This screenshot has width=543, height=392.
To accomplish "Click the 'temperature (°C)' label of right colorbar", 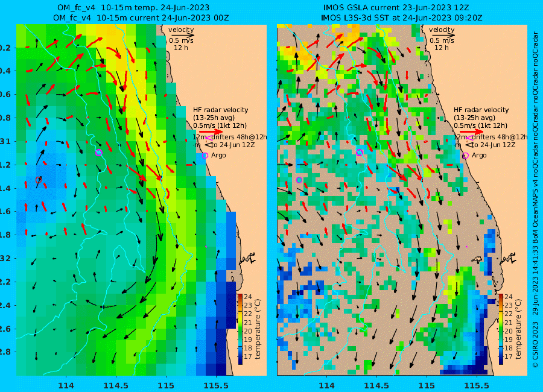I will pos(518,329).
